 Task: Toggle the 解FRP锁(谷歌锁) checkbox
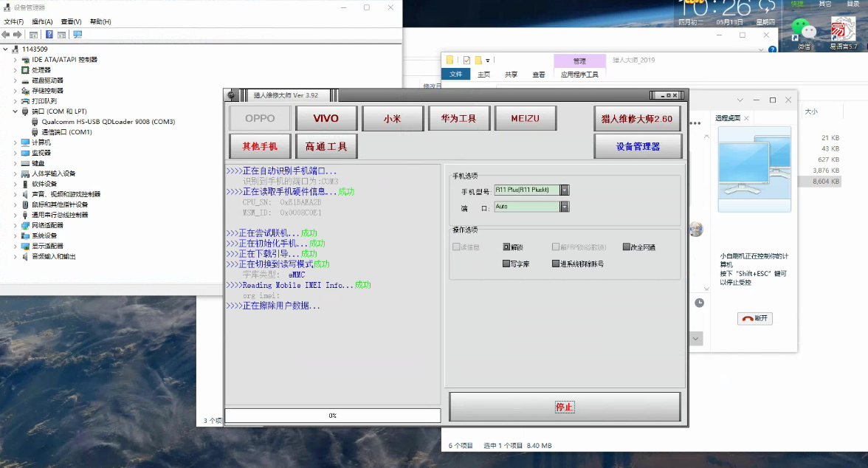tap(556, 247)
